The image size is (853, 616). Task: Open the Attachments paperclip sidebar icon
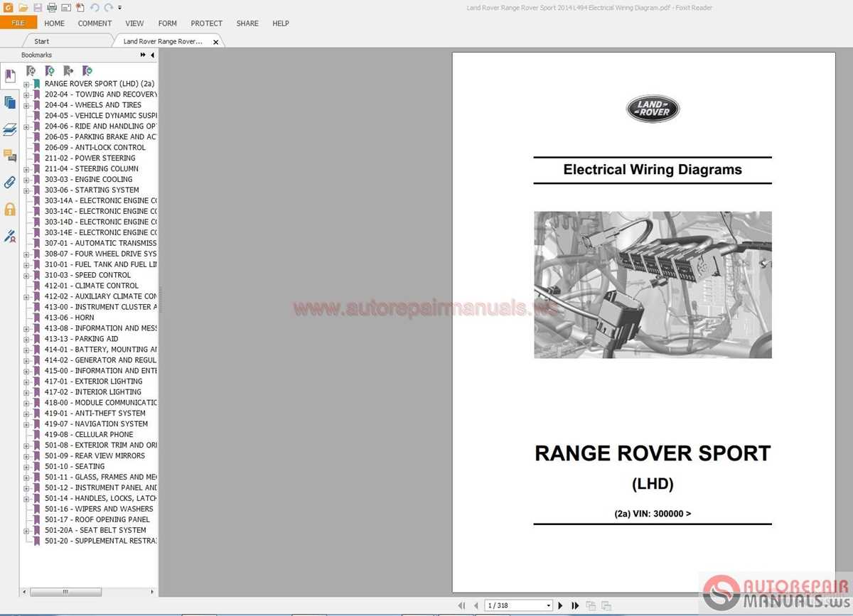(9, 183)
